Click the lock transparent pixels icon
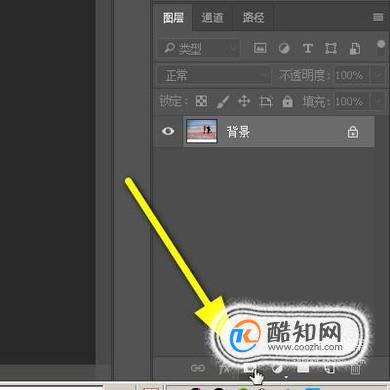 201,101
